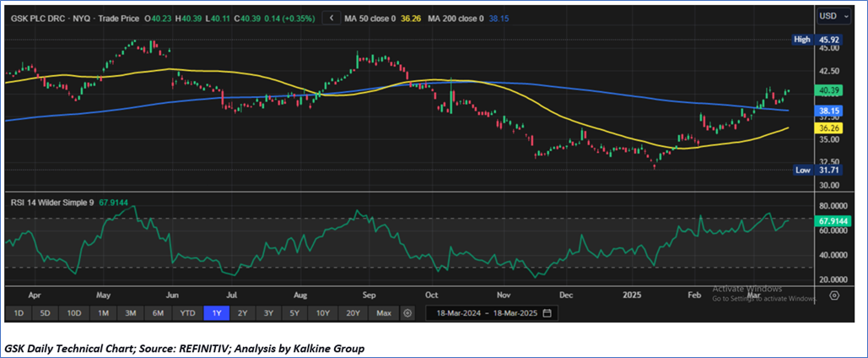Open the USD currency dropdown
This screenshot has height=358, width=868.
click(x=832, y=16)
